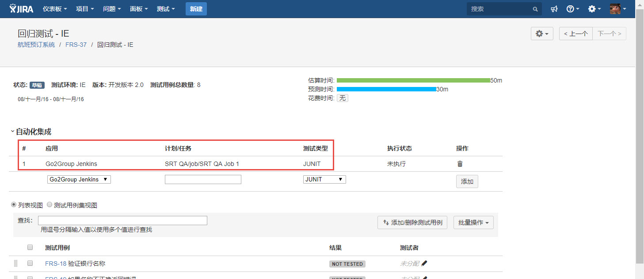The width and height of the screenshot is (644, 279).
Task: Toggle the select-all test cases checkbox
Action: (x=30, y=247)
